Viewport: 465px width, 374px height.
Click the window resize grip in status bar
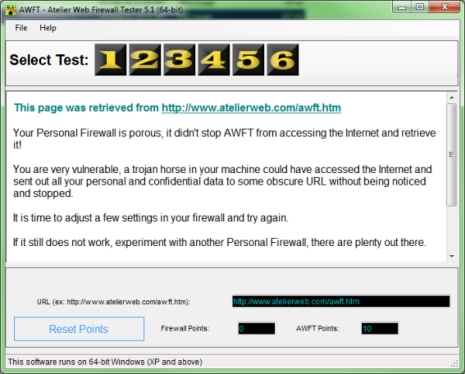click(x=454, y=363)
